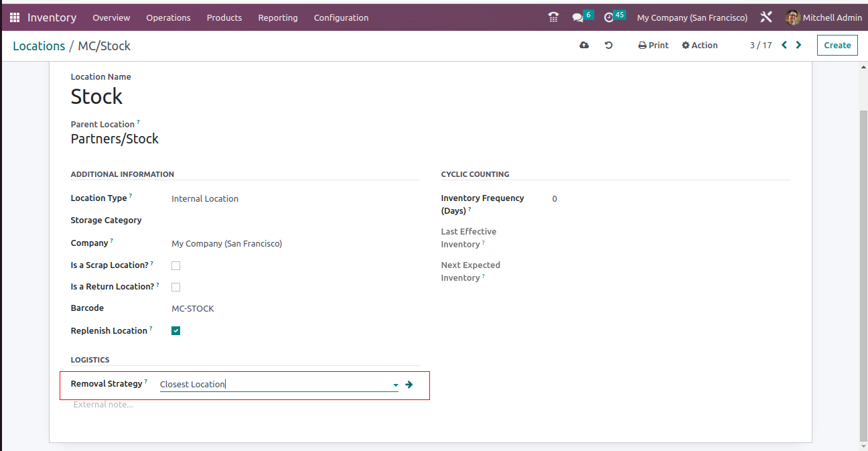Go to next record arrow
The image size is (868, 451).
[x=798, y=45]
